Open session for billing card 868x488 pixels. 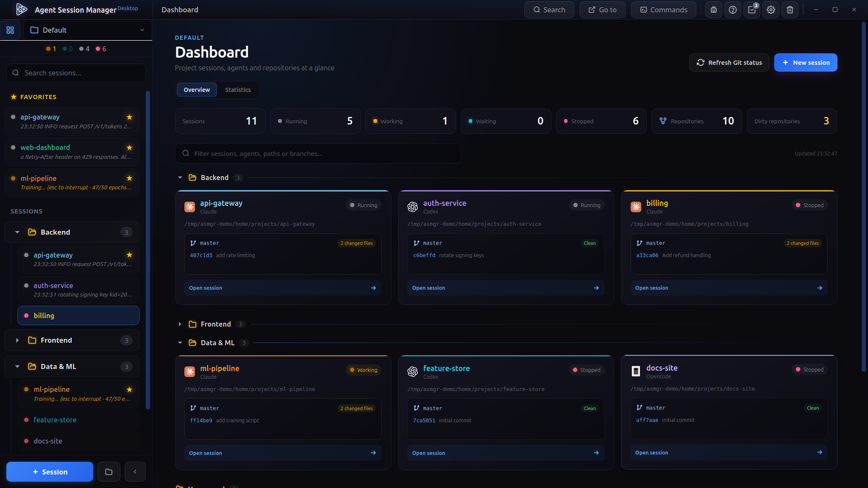coord(729,288)
